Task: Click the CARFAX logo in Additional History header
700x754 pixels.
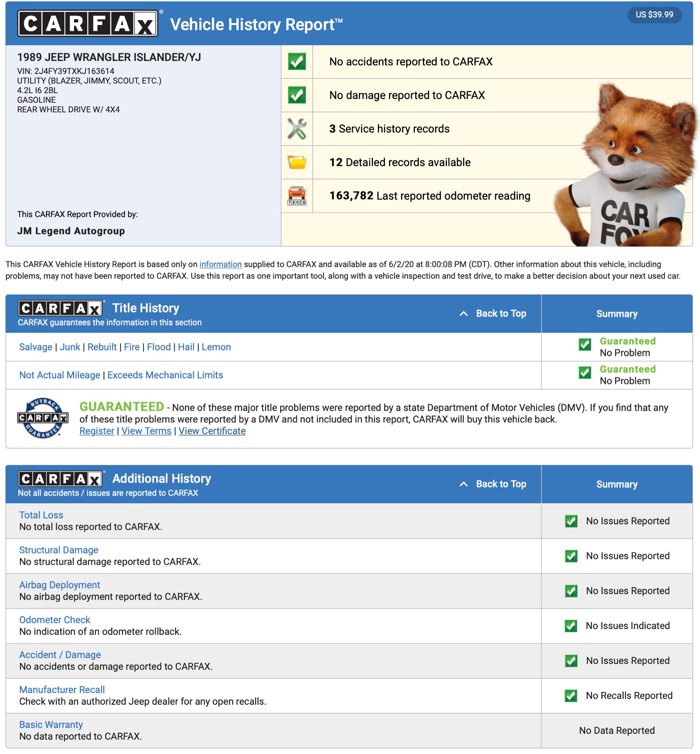Action: 61,479
